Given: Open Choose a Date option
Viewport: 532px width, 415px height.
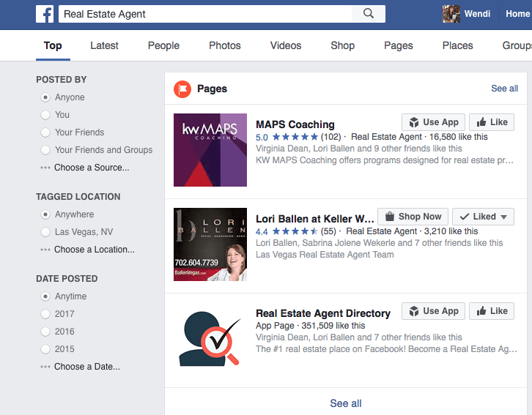Looking at the screenshot, I should 87,367.
